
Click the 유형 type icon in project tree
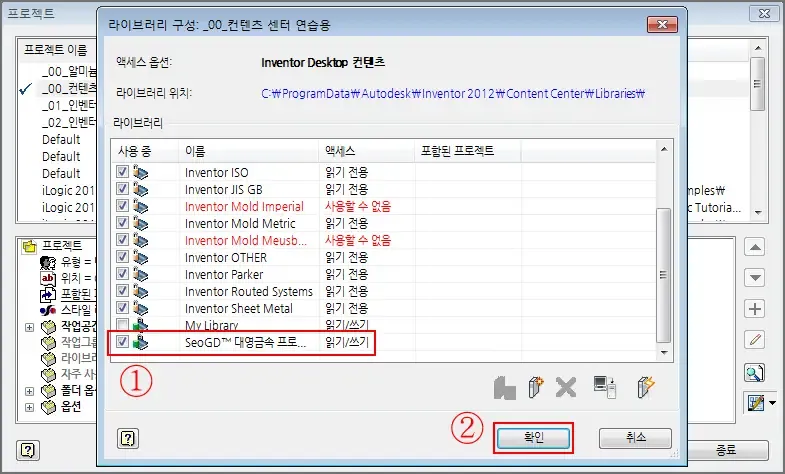(48, 262)
